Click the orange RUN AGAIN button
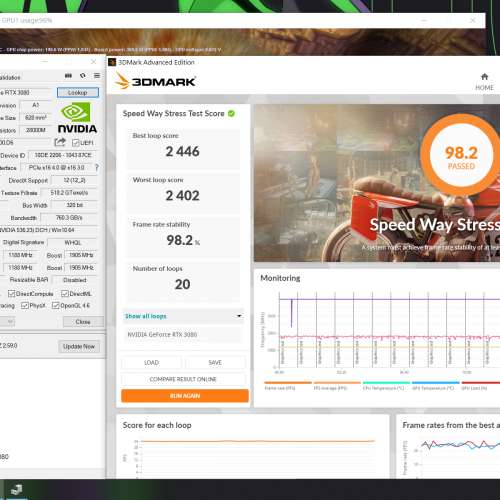 (x=185, y=396)
